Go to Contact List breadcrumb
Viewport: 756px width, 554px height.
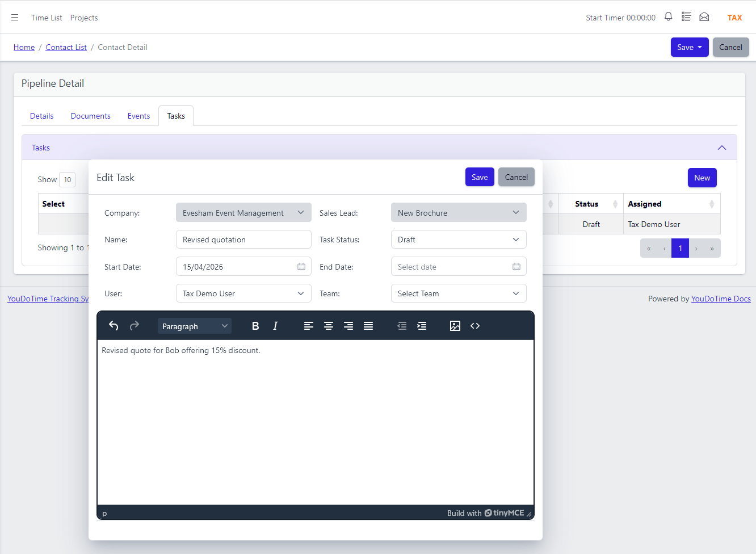(x=66, y=47)
